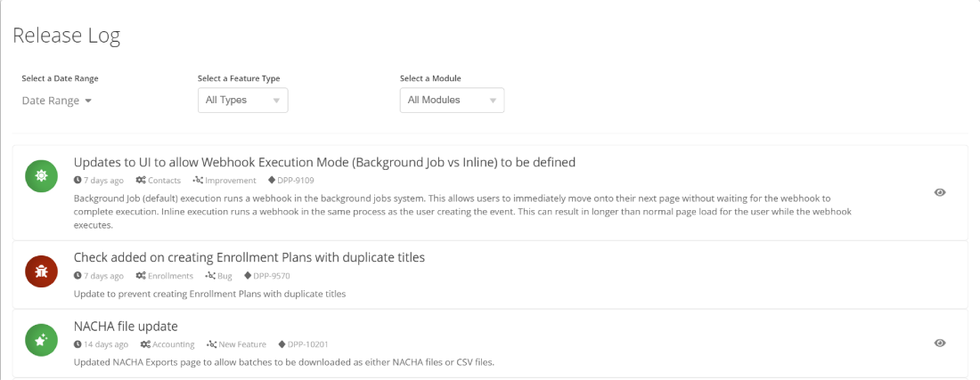Image resolution: width=980 pixels, height=380 pixels.
Task: Click the Contacts module gears icon
Action: (143, 181)
